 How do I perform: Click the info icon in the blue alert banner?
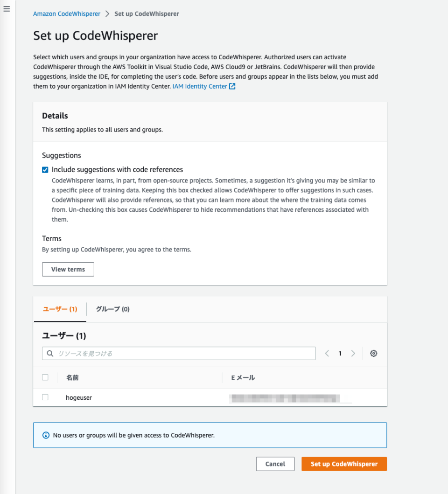pyautogui.click(x=46, y=435)
